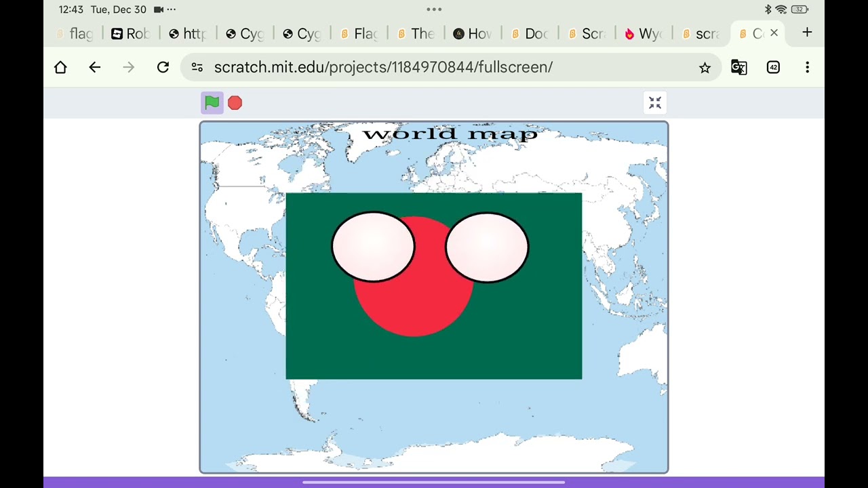Switch to the 'Wyc' tab with flame icon
The width and height of the screenshot is (868, 488).
[x=644, y=33]
